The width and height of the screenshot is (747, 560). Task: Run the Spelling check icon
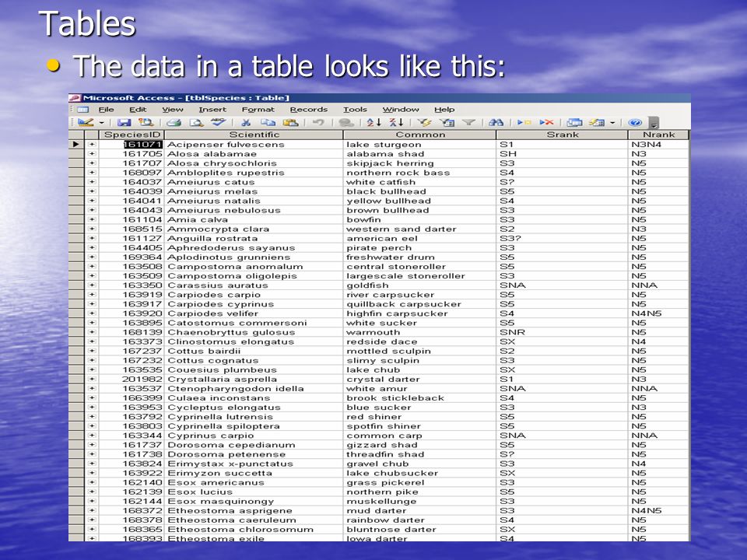218,122
